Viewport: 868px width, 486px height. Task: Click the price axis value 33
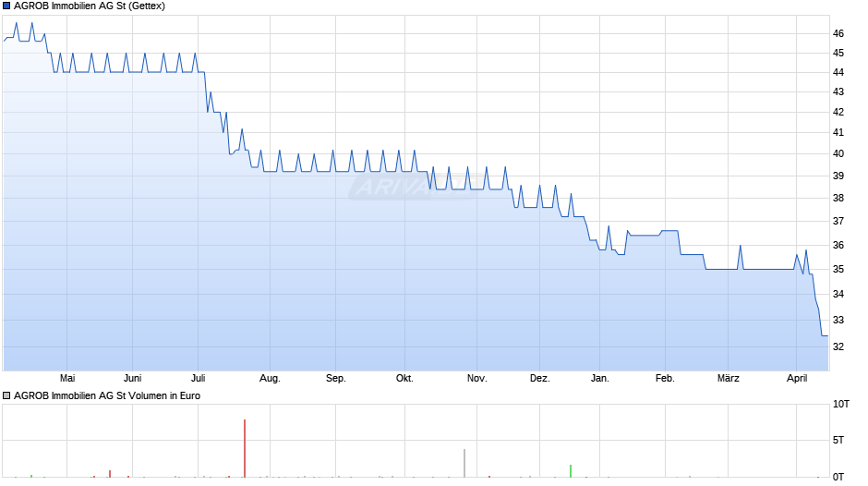(838, 320)
